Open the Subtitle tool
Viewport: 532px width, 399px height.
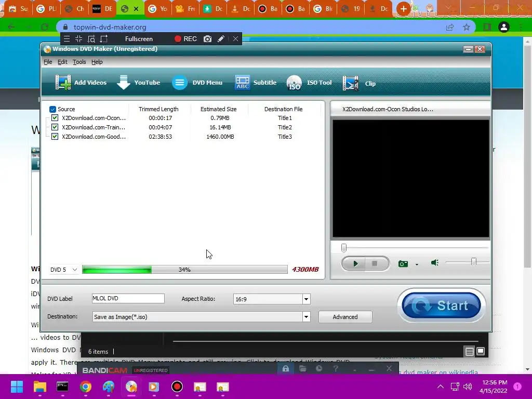(256, 83)
